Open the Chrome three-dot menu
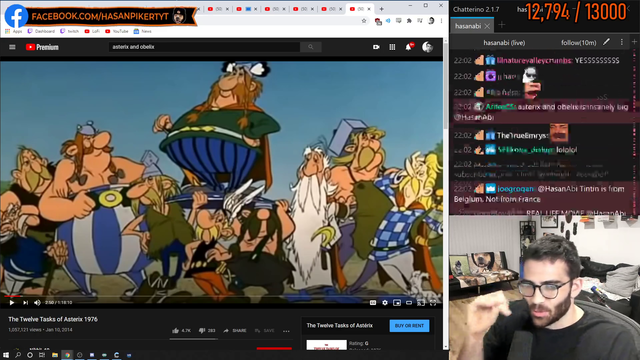Screen dimensions: 640x360 [x=441, y=21]
